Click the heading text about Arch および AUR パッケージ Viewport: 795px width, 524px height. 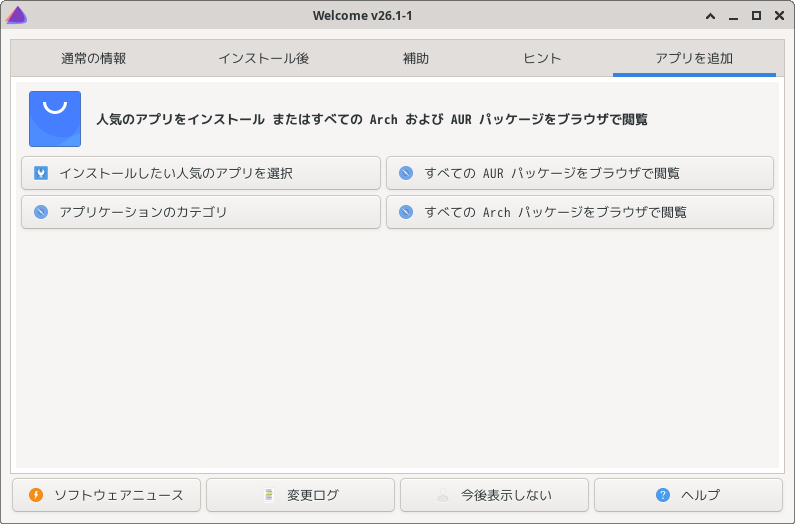[x=372, y=120]
